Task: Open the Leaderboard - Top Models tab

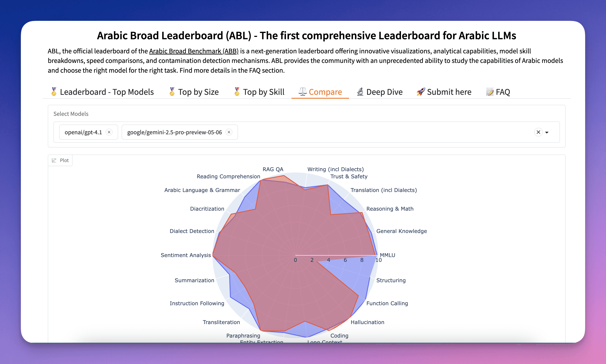Action: pyautogui.click(x=102, y=92)
